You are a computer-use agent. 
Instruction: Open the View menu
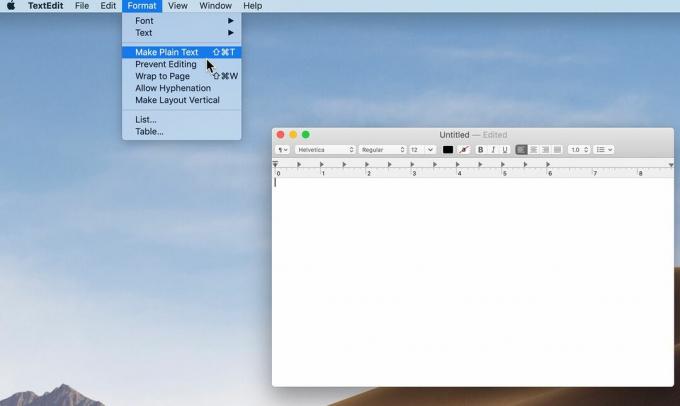tap(178, 6)
